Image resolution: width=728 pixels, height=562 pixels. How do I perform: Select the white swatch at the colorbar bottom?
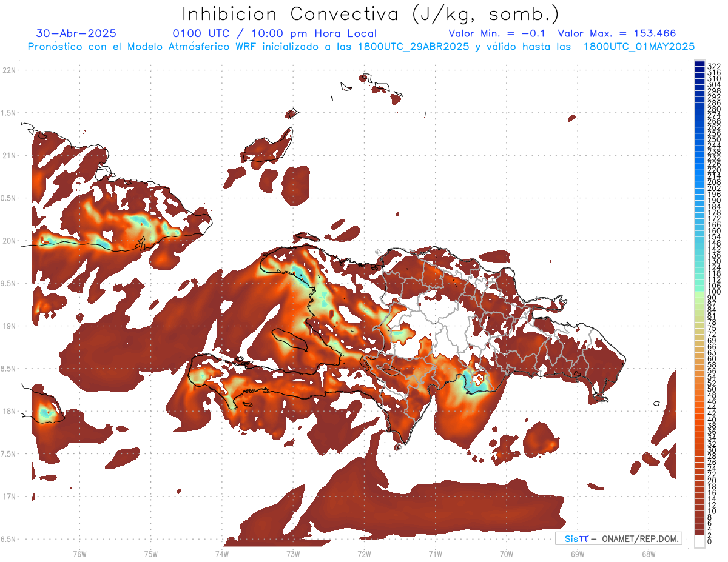click(699, 542)
